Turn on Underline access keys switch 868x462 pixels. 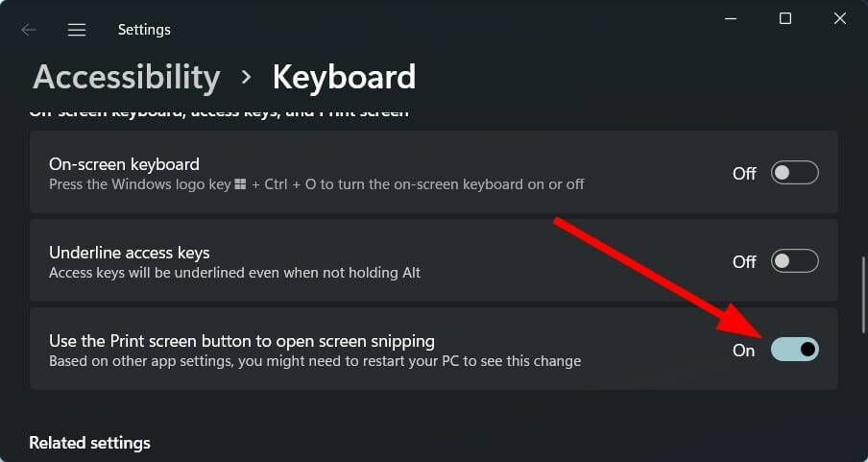(x=794, y=261)
